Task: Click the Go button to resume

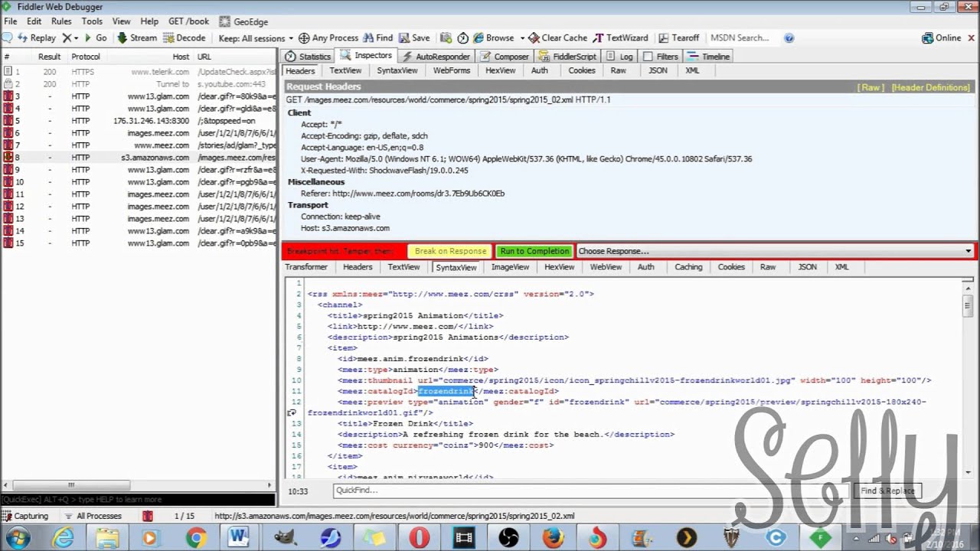Action: (x=96, y=37)
